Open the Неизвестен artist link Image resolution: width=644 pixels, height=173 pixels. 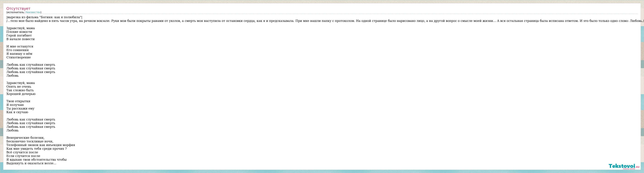(x=33, y=12)
